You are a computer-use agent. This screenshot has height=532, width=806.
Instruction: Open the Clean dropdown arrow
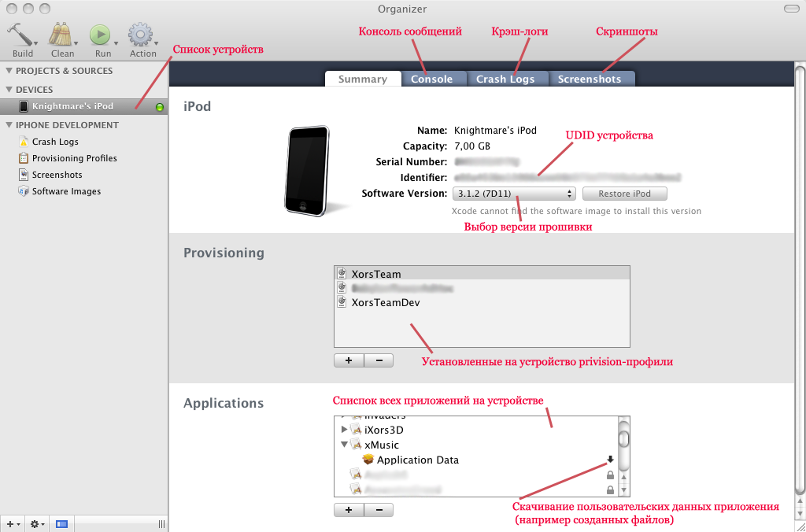76,44
